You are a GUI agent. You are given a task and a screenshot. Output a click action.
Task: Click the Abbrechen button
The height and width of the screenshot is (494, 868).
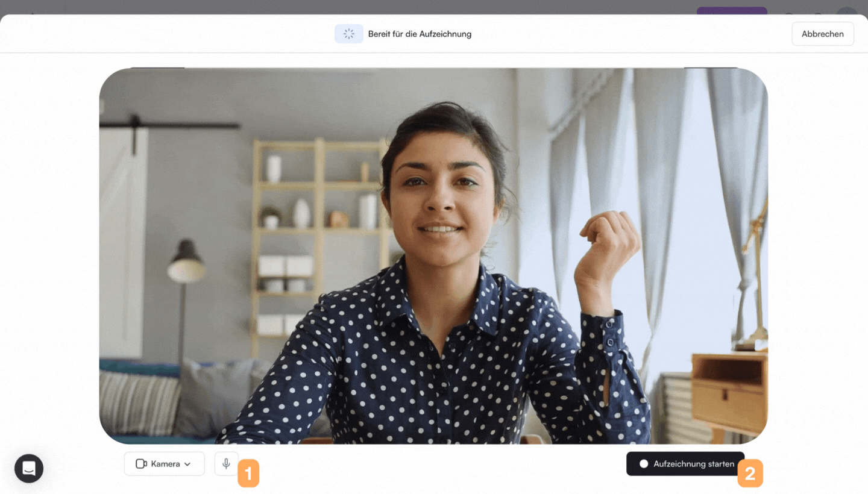pyautogui.click(x=822, y=34)
